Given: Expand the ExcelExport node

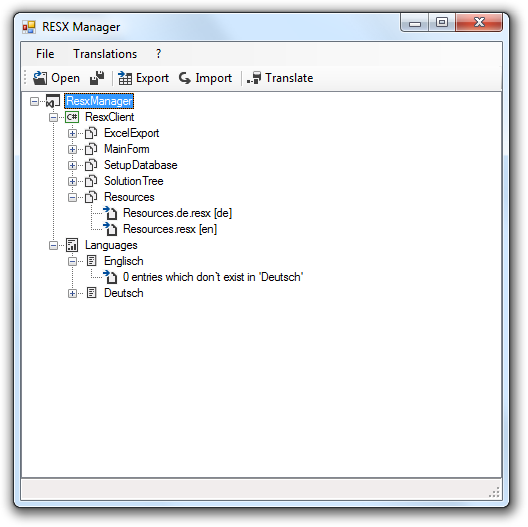Looking at the screenshot, I should click(72, 133).
